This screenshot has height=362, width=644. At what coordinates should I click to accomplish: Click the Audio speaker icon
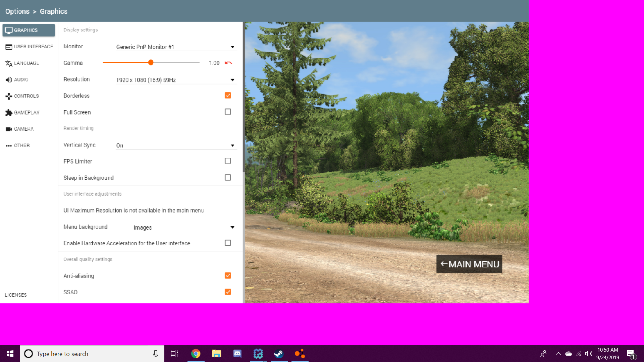click(9, 80)
